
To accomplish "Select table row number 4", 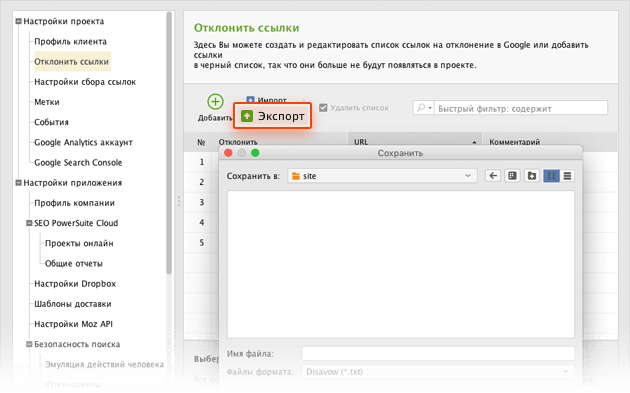I will click(202, 222).
